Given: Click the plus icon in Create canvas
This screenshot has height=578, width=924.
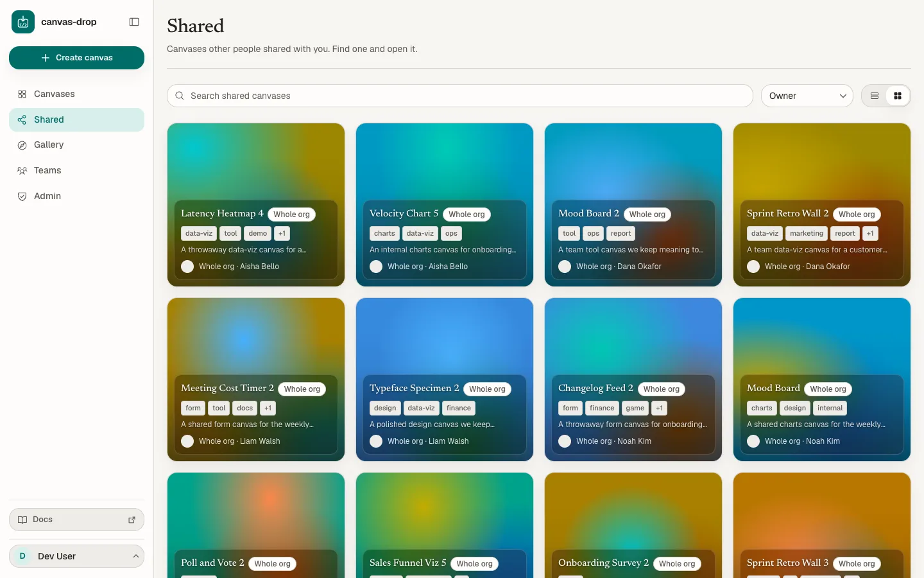Looking at the screenshot, I should coord(46,58).
